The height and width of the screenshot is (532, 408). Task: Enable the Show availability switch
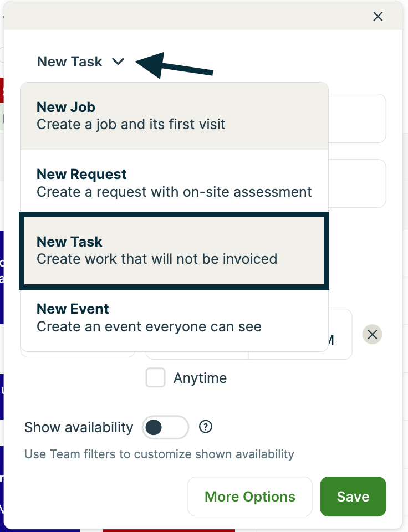pos(165,427)
